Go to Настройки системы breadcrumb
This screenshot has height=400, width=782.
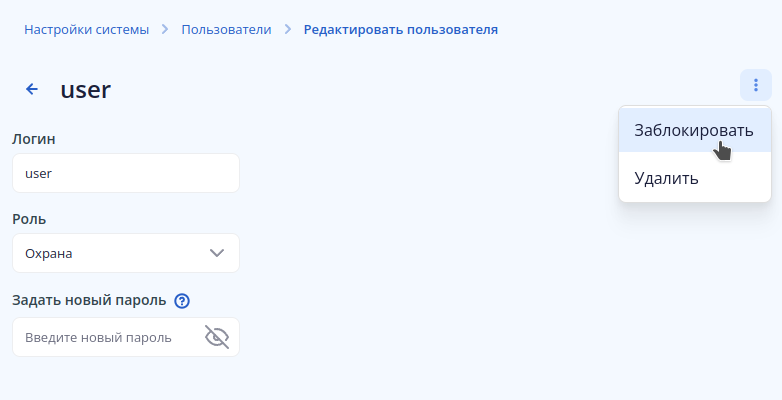(87, 30)
